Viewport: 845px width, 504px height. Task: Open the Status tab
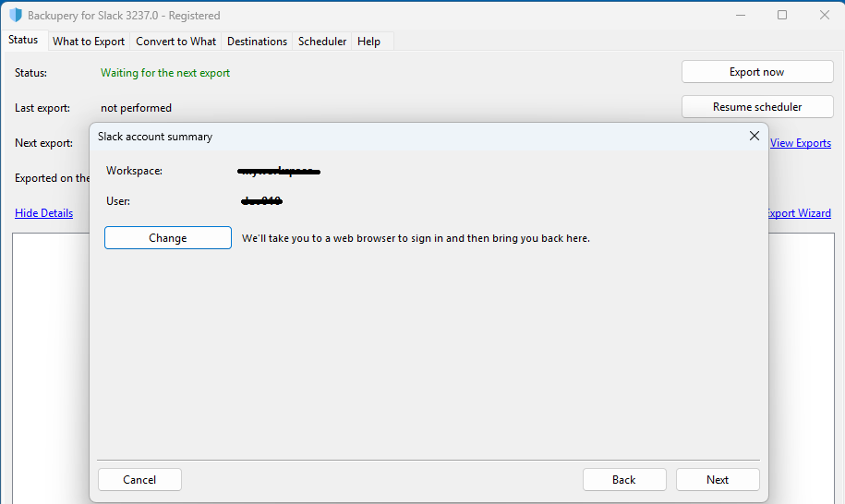click(23, 40)
